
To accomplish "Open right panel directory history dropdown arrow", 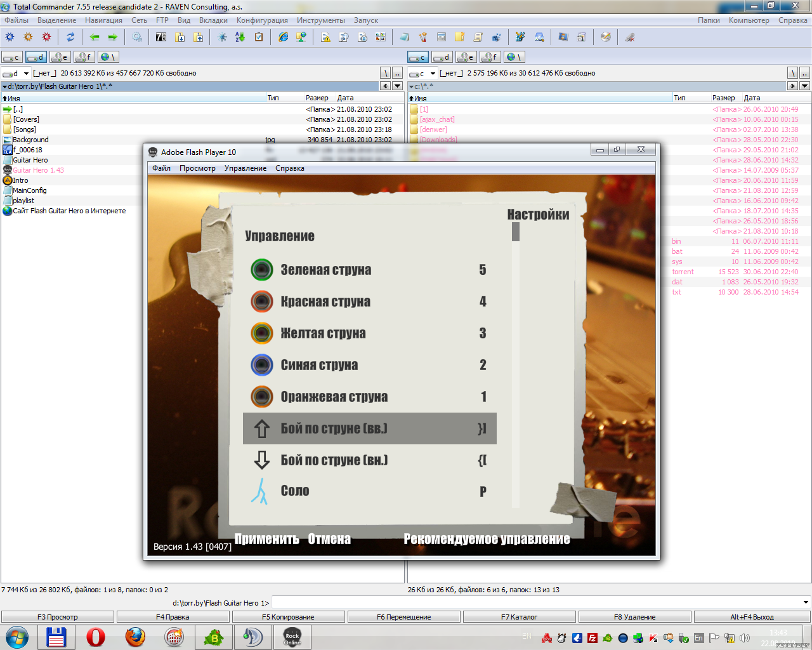I will [x=804, y=86].
